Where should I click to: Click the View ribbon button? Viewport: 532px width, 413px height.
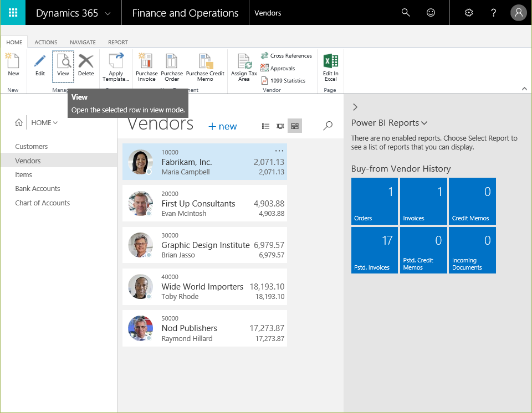pyautogui.click(x=63, y=66)
